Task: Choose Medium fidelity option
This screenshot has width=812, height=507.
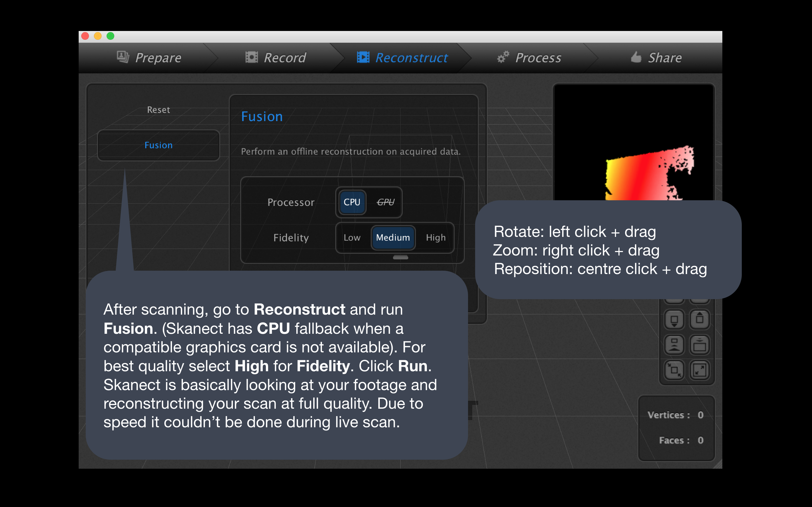Action: [393, 238]
